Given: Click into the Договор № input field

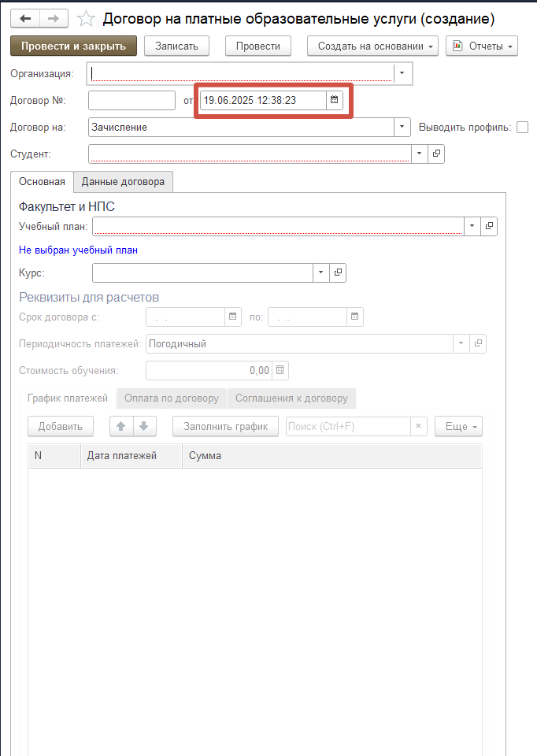Looking at the screenshot, I should [131, 100].
